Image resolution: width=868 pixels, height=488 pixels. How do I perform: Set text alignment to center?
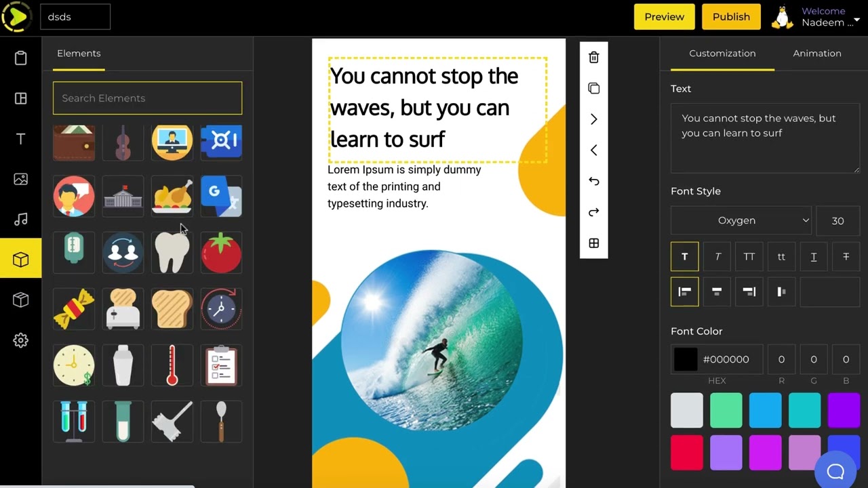[717, 291]
